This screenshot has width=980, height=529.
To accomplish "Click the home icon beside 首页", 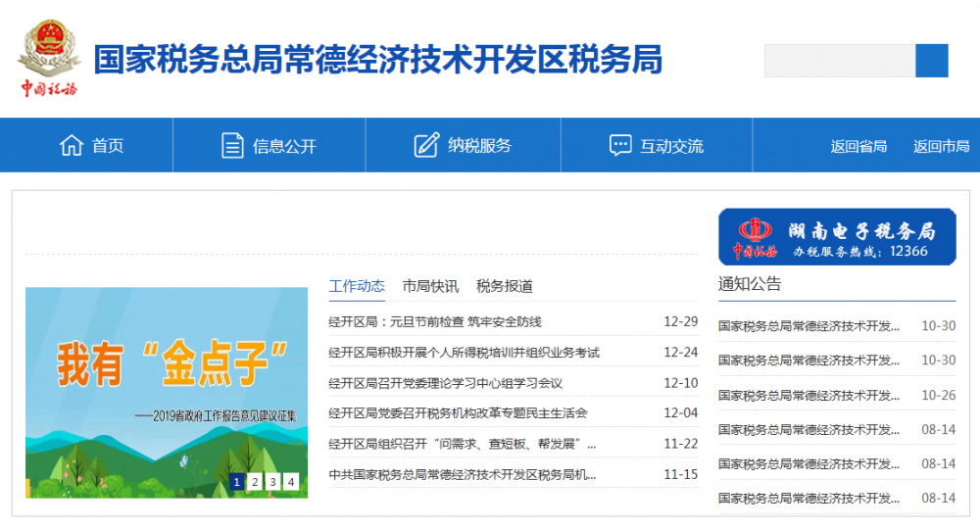I will point(72,146).
